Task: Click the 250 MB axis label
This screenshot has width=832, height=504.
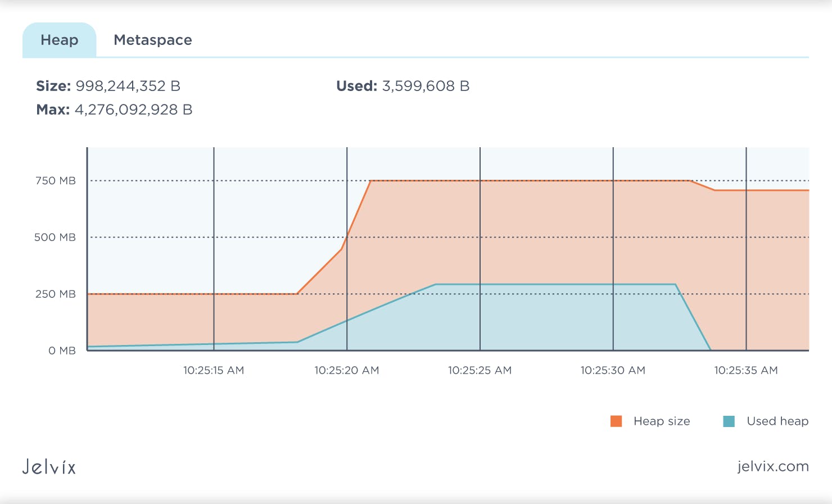Action: (55, 294)
